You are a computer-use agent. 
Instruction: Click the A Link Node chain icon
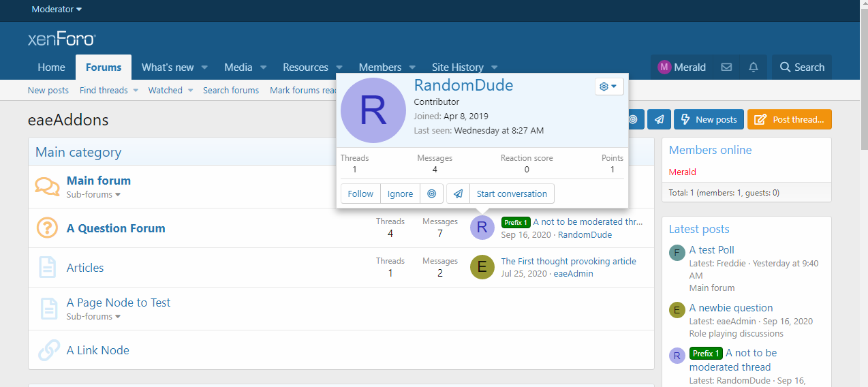pos(48,350)
